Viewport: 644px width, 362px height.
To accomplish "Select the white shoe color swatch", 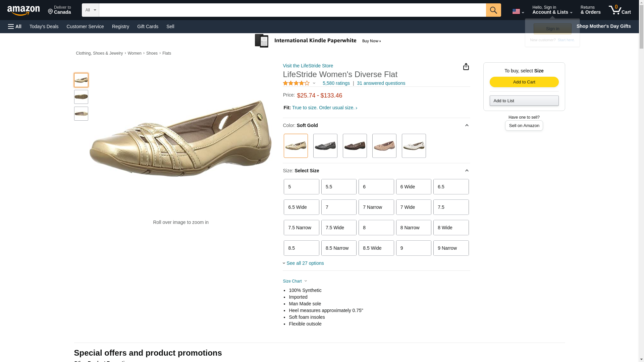I will (414, 146).
